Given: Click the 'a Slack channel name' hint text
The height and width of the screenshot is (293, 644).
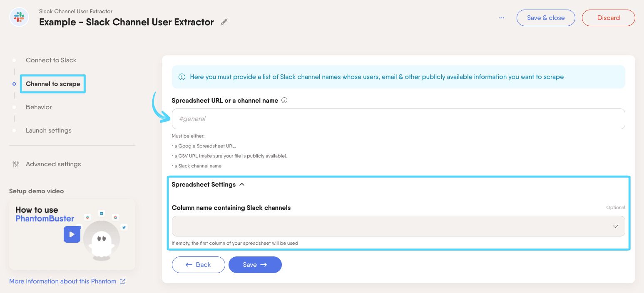Looking at the screenshot, I should coord(196,166).
